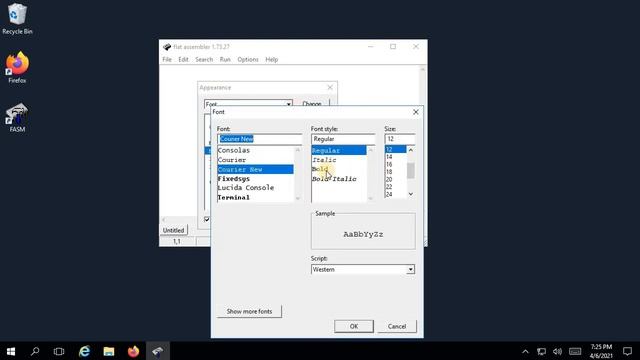
Task: Open the Recycle Bin desktop icon
Action: (17, 19)
